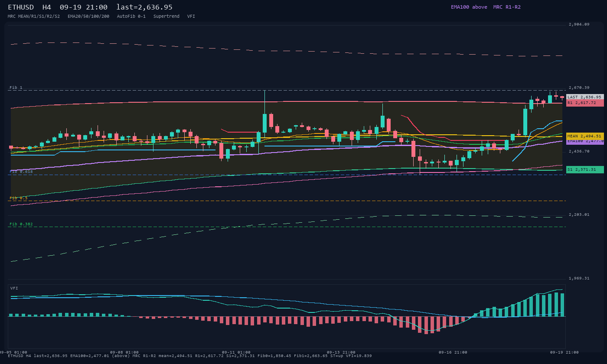Click the 'Fib 0.382' level label

21,224
